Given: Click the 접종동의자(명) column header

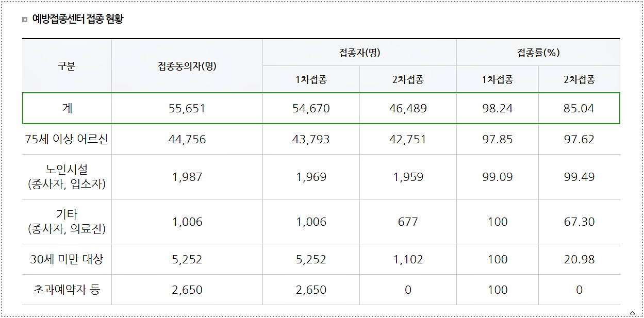Looking at the screenshot, I should point(187,66).
